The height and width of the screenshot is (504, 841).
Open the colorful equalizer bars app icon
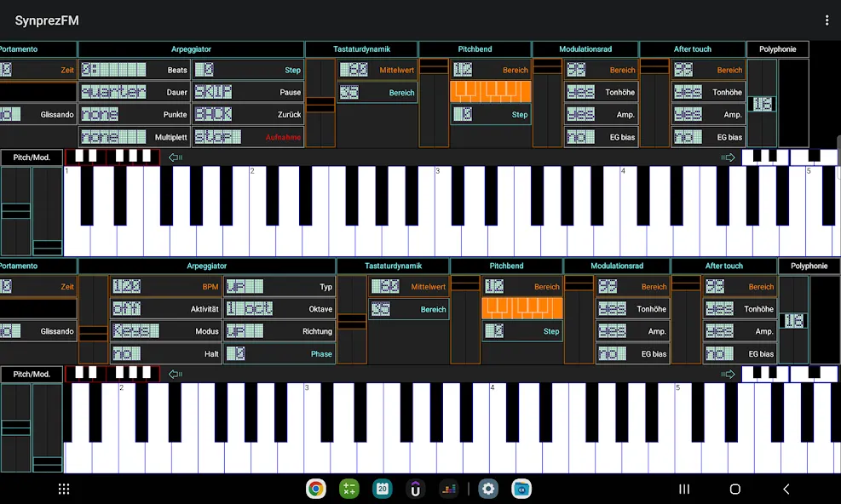[449, 489]
